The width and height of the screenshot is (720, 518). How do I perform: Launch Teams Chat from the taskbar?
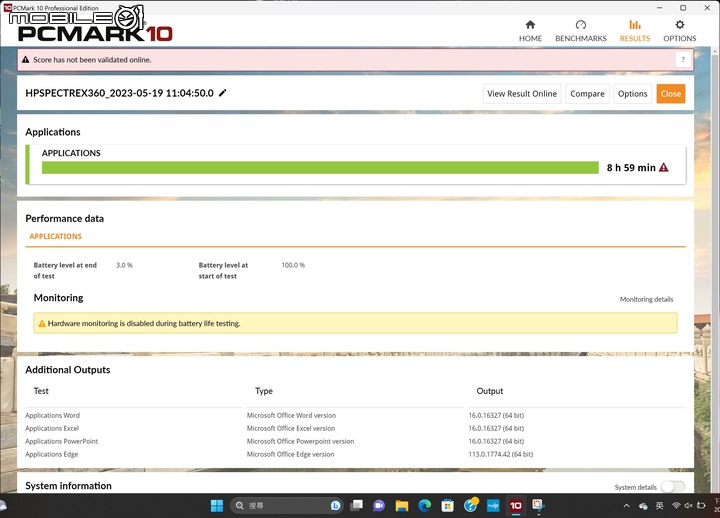tap(379, 506)
